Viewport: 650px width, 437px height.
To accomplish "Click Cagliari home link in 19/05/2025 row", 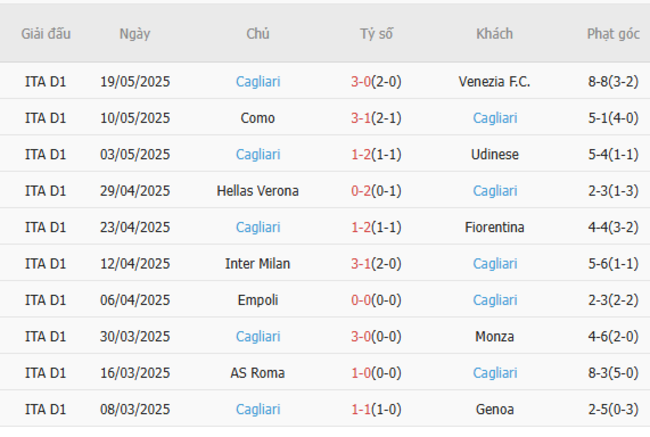I will coord(258,81).
